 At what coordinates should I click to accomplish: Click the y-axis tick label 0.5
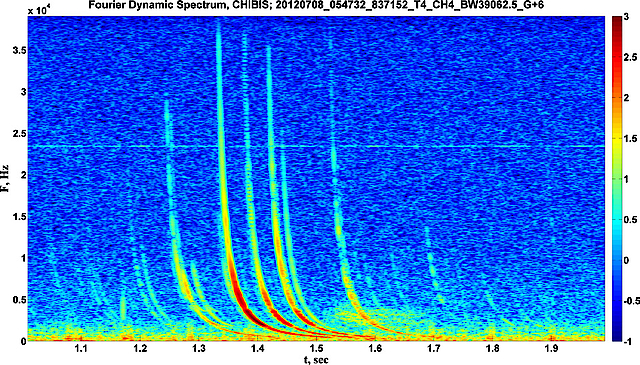[x=18, y=299]
